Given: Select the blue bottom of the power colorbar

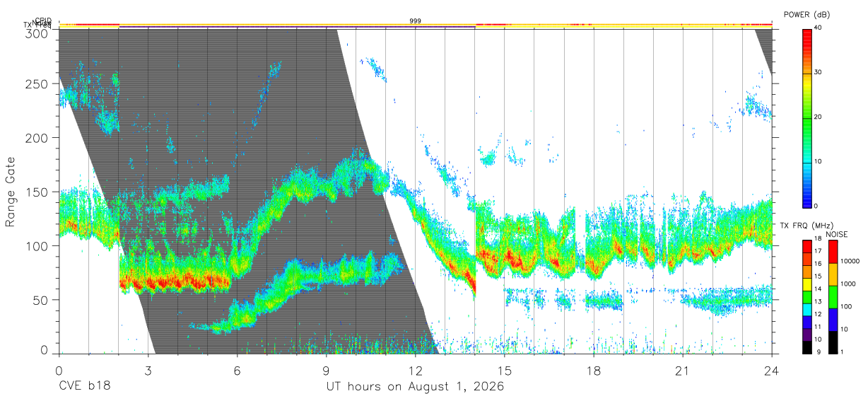Looking at the screenshot, I should 807,198.
